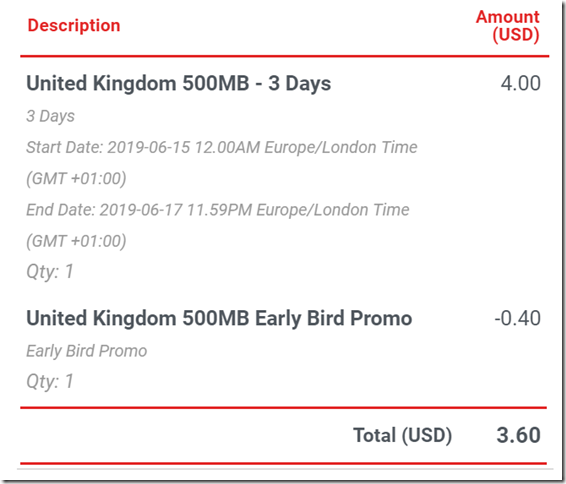Viewport: 566px width, 484px height.
Task: Click the red line under the header
Action: 284,56
